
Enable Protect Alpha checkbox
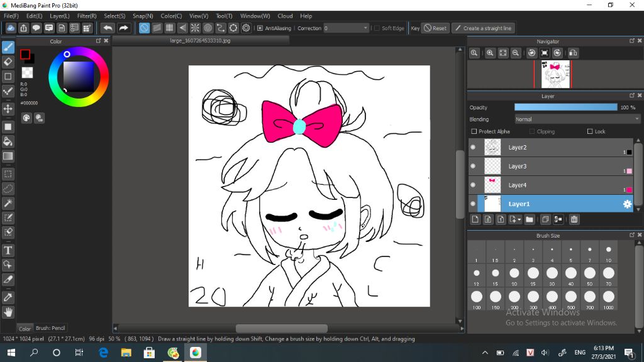[474, 131]
